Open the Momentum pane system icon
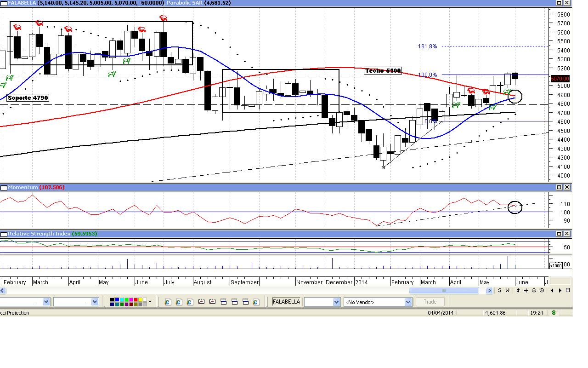Image resolution: width=588 pixels, height=368 pixels. coord(3,187)
